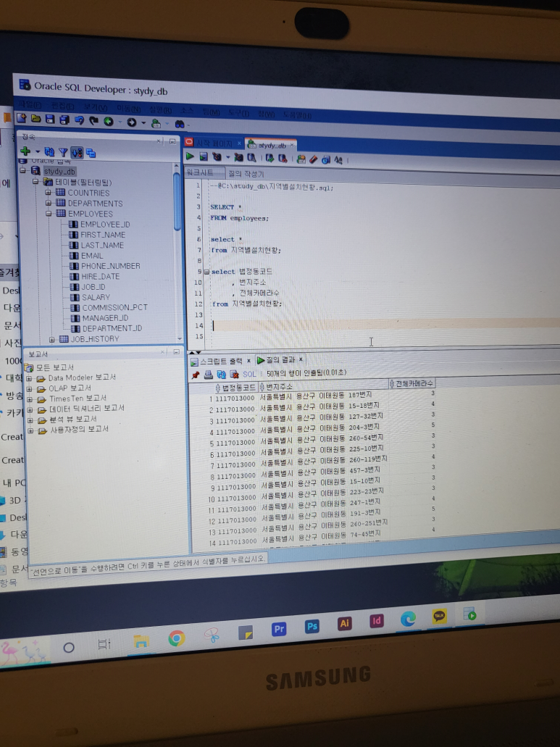Click the Explain Plan icon
Image resolution: width=560 pixels, height=747 pixels.
pos(217,157)
